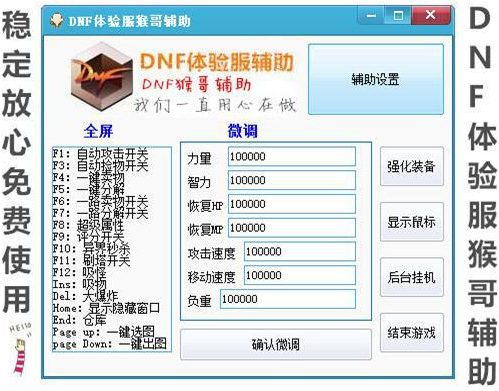Focus the 智力 input field
Viewport: 499px width, 391px height.
292,180
